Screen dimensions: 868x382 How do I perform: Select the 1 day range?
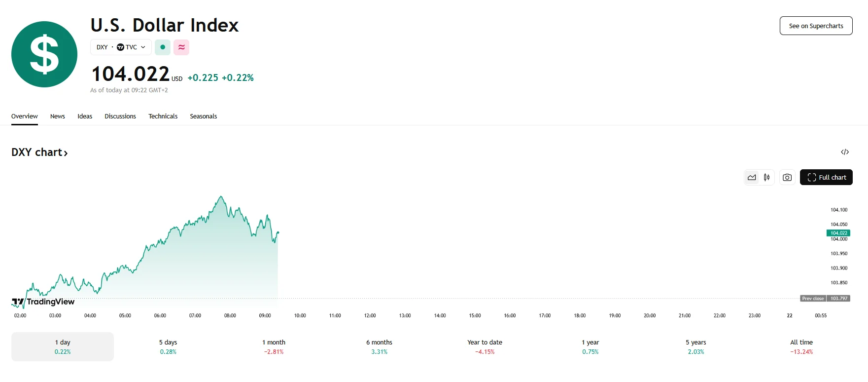[x=63, y=346]
